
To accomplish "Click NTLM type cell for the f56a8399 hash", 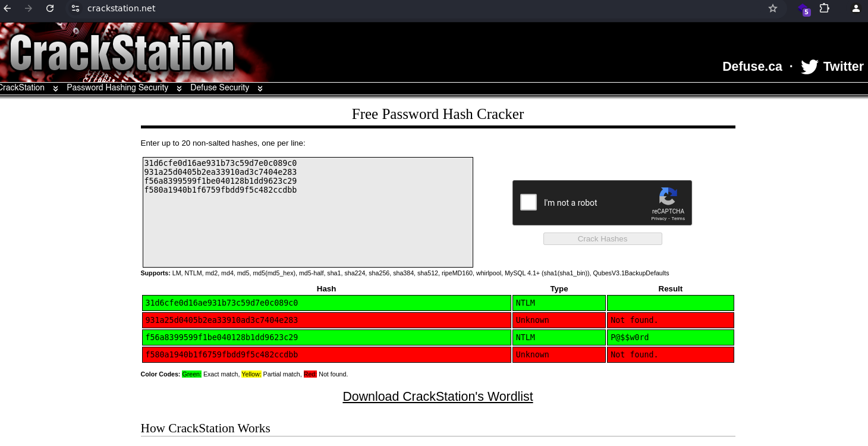I will tap(559, 337).
